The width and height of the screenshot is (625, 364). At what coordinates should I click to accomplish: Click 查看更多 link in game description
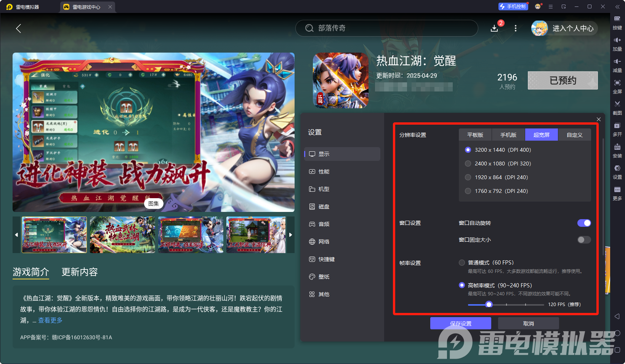(50, 320)
